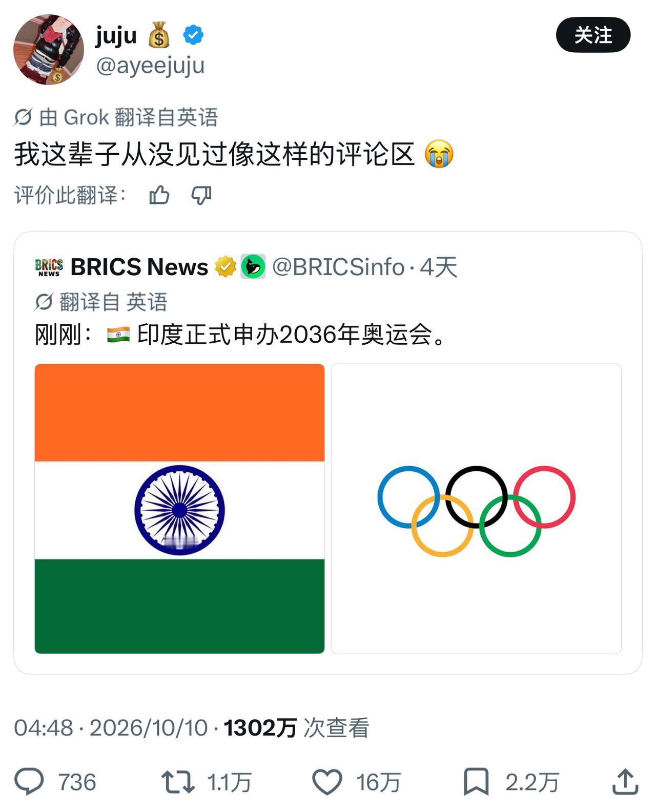Tap the green affiliate badge beside BRICS News
Image resolution: width=656 pixels, height=812 pixels.
click(253, 267)
